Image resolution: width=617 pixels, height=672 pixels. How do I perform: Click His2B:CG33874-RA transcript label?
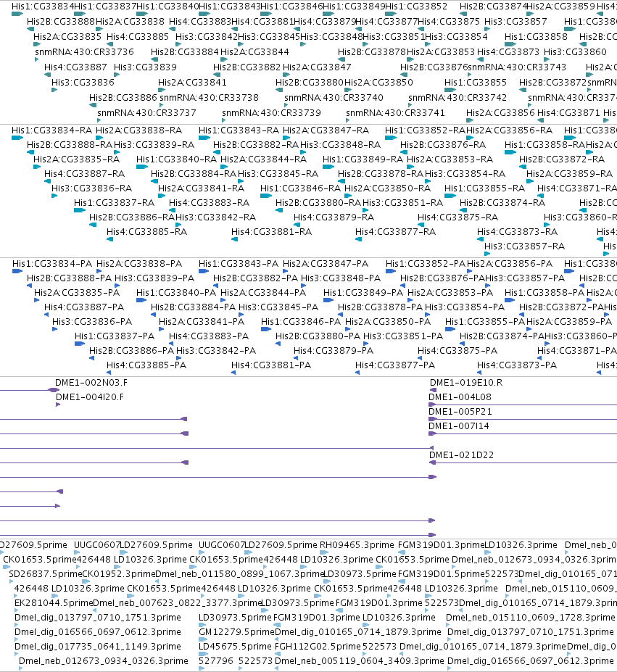click(x=502, y=203)
